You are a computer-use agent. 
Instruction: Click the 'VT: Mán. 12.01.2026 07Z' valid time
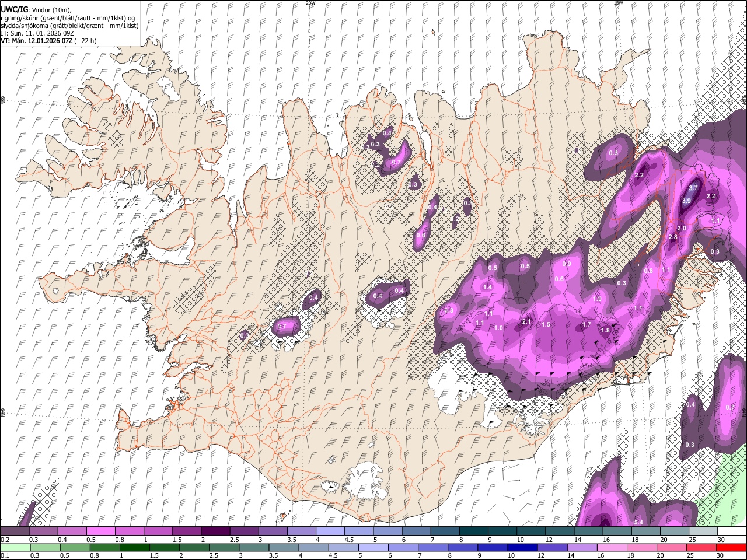(36, 41)
